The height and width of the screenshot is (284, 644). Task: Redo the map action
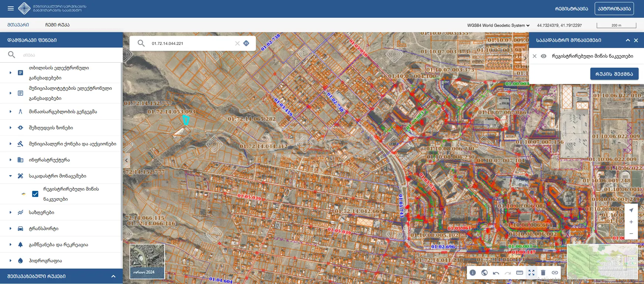pos(508,273)
